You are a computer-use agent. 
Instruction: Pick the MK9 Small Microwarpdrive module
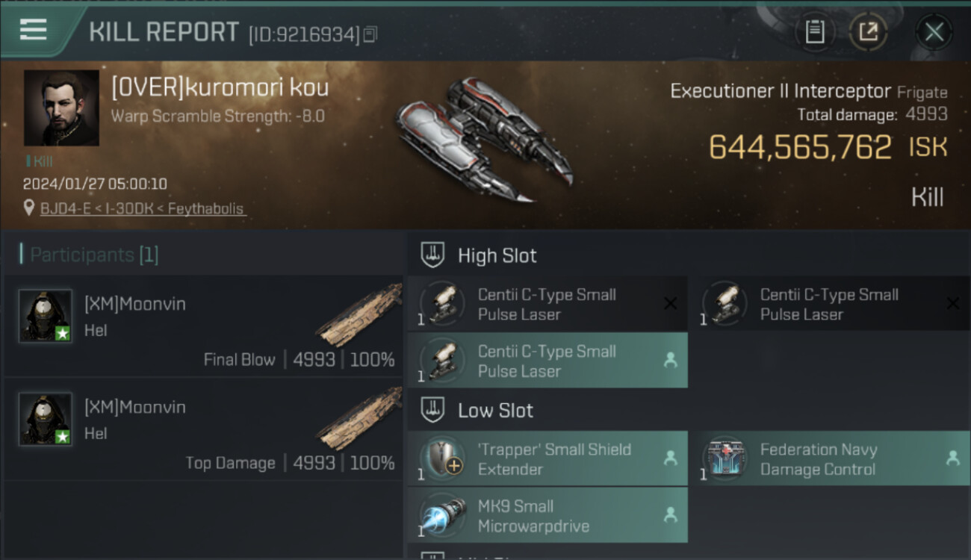coord(547,516)
